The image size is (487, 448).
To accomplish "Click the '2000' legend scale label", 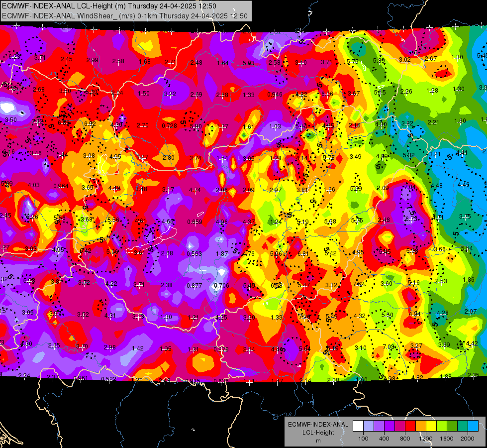I will click(x=468, y=439).
